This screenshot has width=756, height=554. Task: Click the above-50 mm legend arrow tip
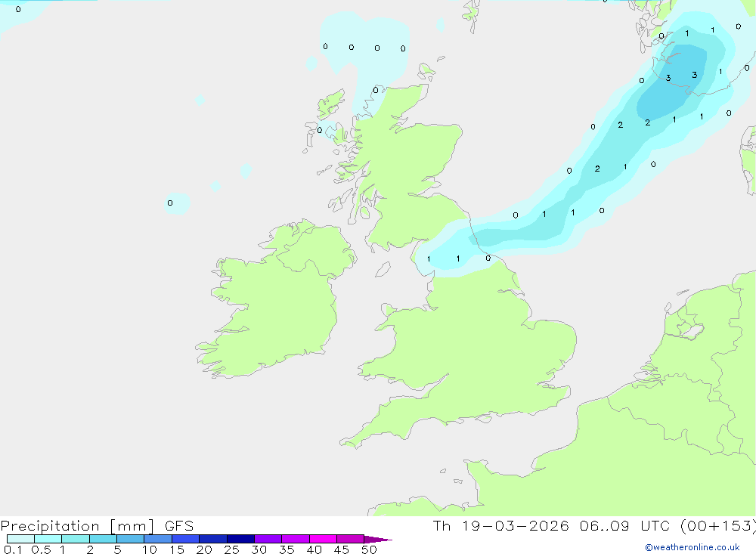point(378,540)
